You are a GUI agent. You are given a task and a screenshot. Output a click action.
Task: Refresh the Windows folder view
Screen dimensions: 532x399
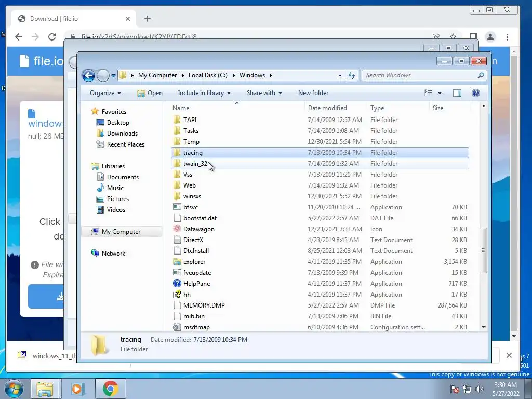pos(352,75)
